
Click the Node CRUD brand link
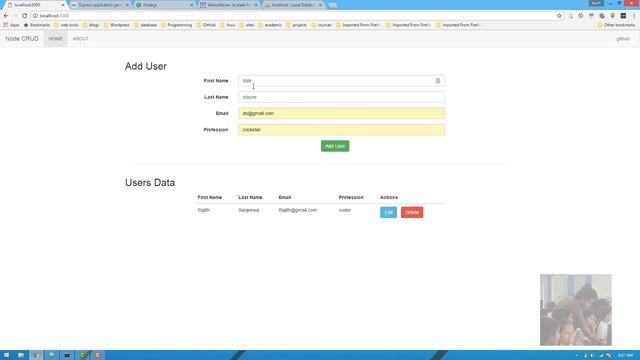pos(22,39)
